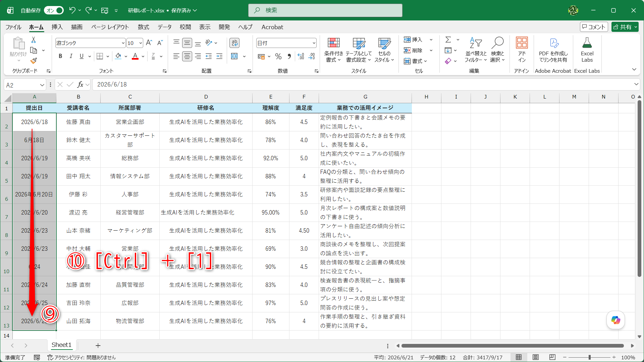Click the PDF create and share link icon
Image resolution: width=644 pixels, height=362 pixels.
[553, 43]
